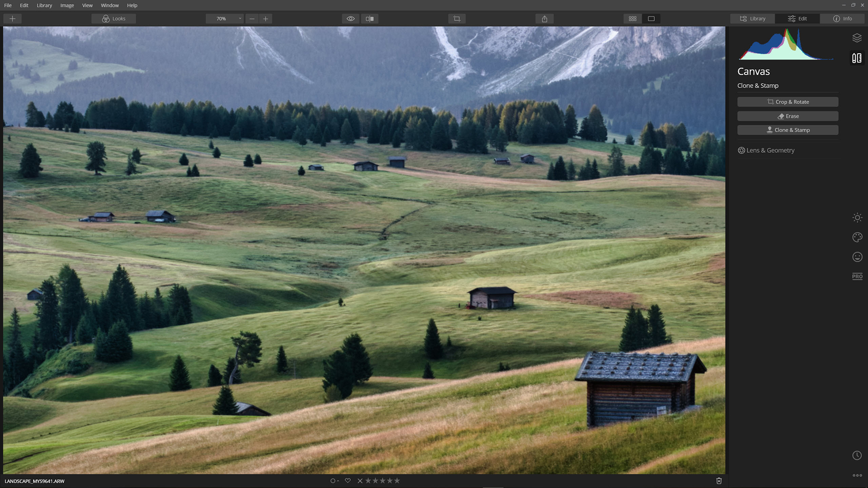Open the Info tab
Image resolution: width=868 pixels, height=488 pixels.
pos(842,19)
